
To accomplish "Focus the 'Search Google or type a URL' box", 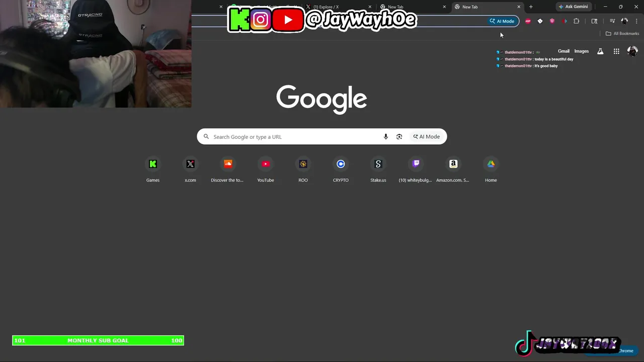I will coord(322,137).
